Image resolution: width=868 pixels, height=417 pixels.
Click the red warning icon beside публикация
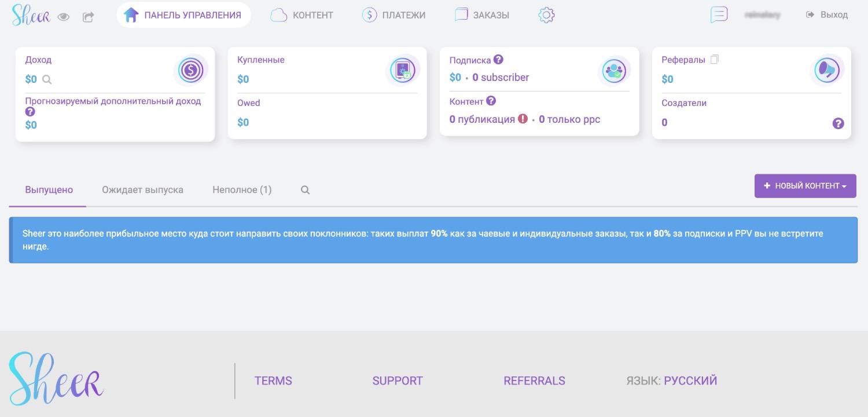[523, 119]
